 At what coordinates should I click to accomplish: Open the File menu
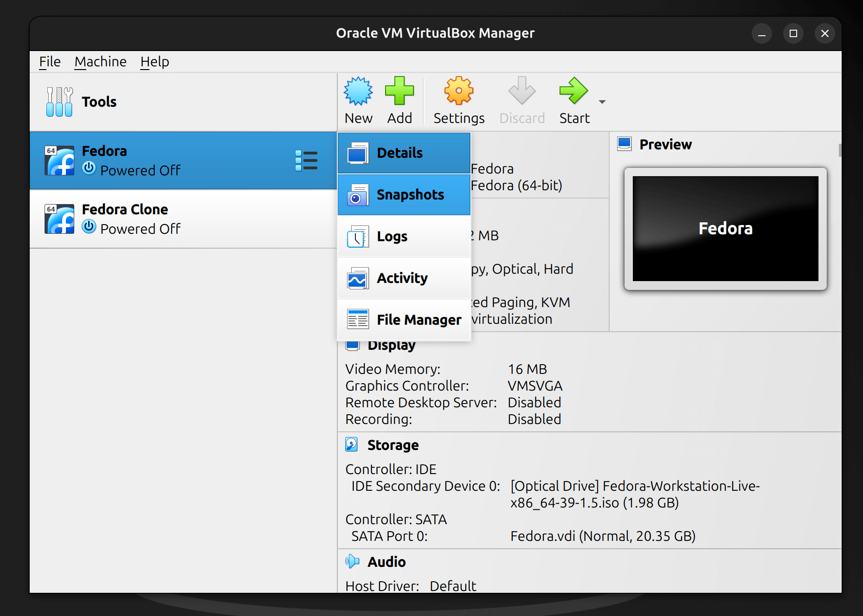[x=49, y=61]
